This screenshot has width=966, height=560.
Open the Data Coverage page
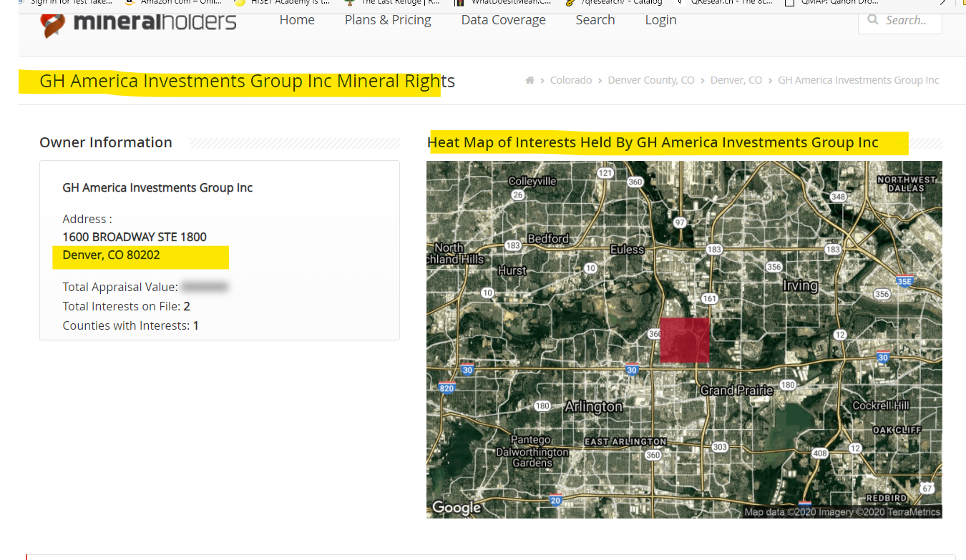click(504, 20)
